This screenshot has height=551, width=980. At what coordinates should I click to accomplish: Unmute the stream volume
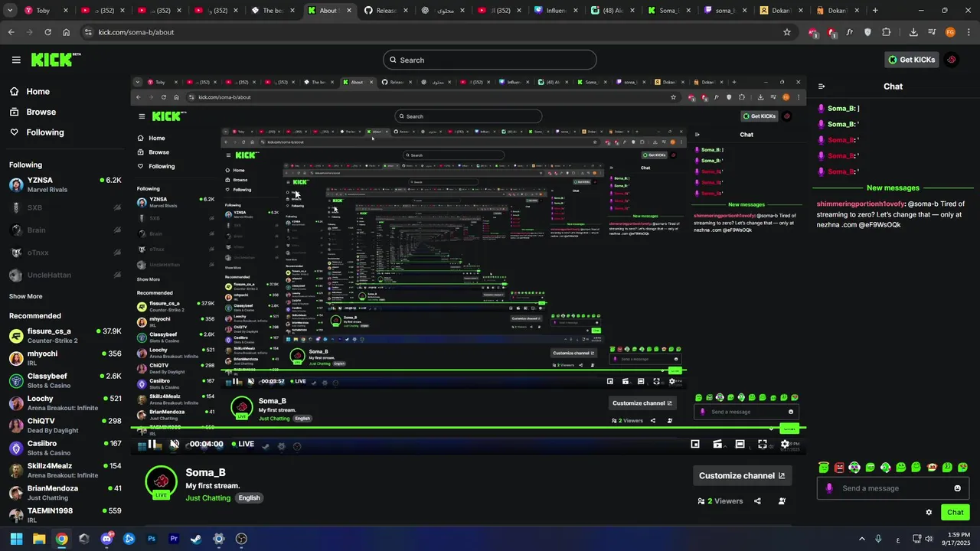click(175, 444)
